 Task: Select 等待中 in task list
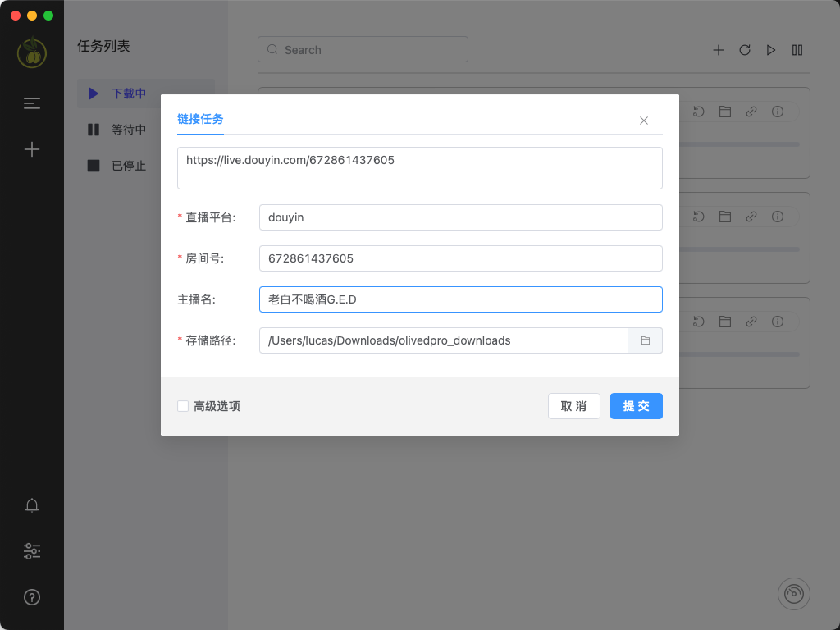pos(129,130)
